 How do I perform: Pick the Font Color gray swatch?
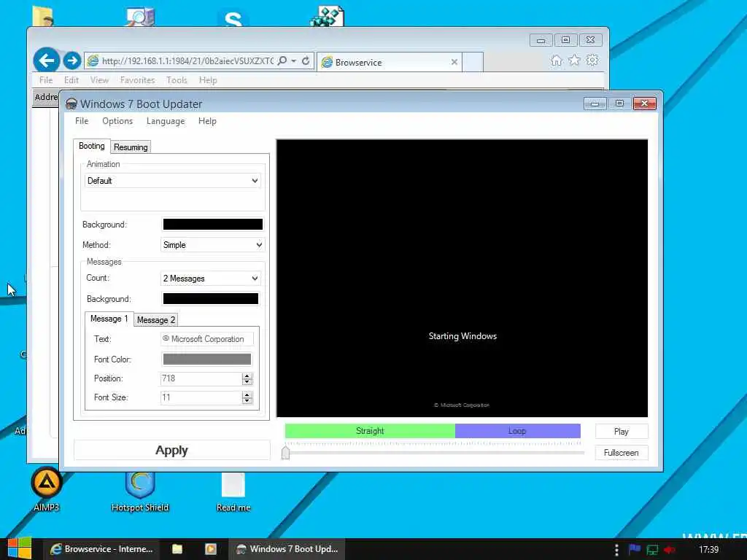(x=206, y=359)
